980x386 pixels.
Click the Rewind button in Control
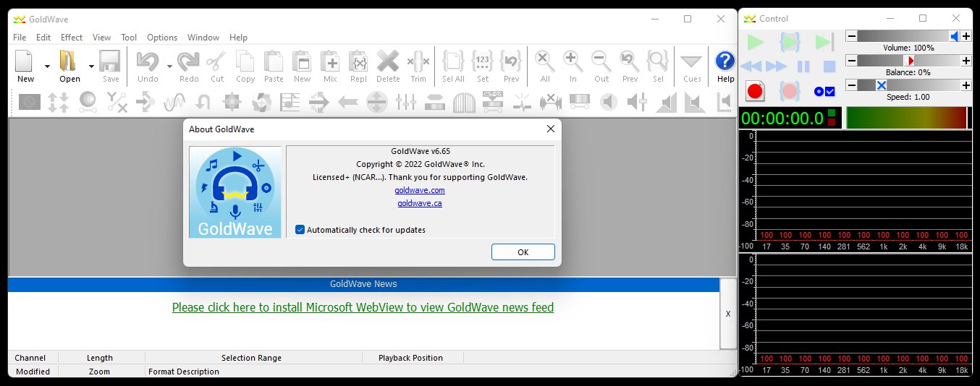[x=751, y=67]
